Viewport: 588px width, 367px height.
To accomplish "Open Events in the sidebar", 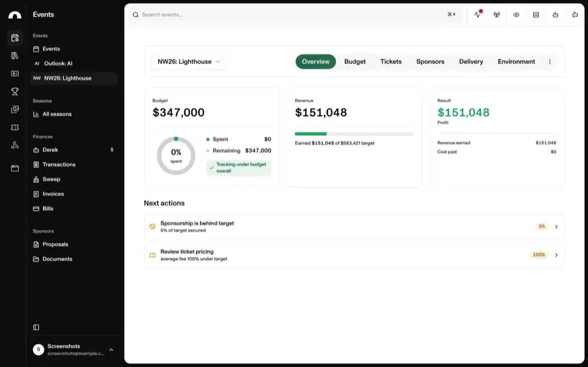I will 74,49.
